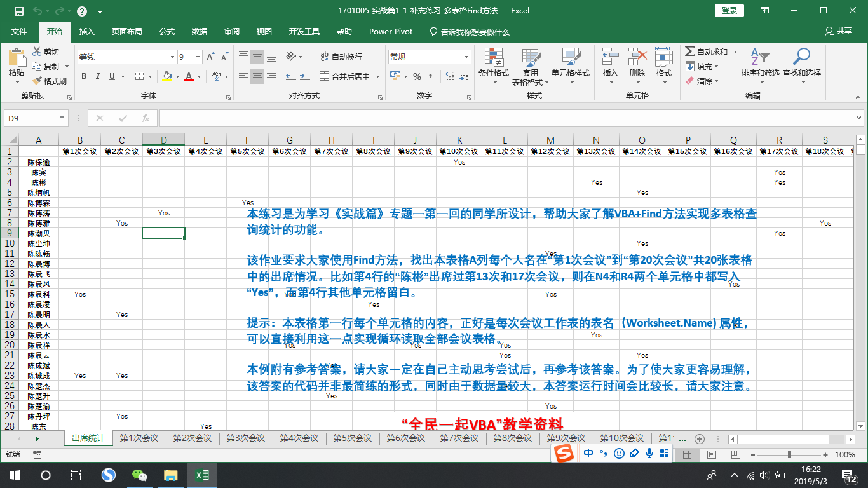
Task: Open the font name dropdown (等线)
Action: point(172,57)
